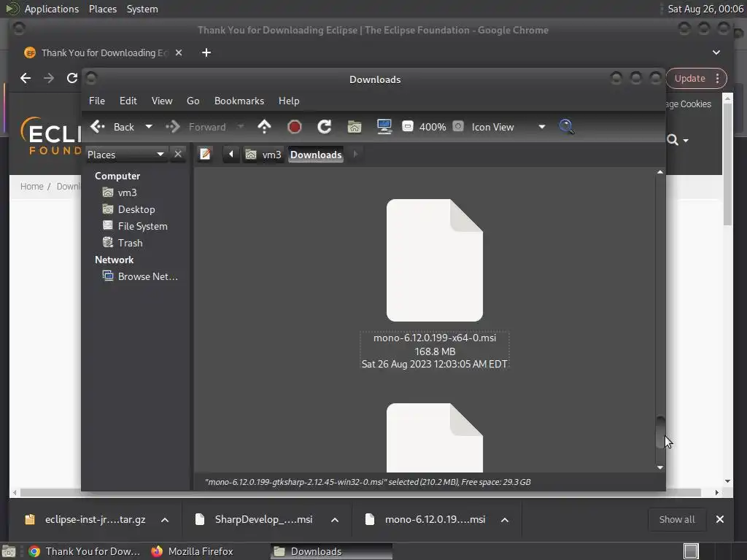Go back in Chrome browser
747x560 pixels.
(x=26, y=78)
